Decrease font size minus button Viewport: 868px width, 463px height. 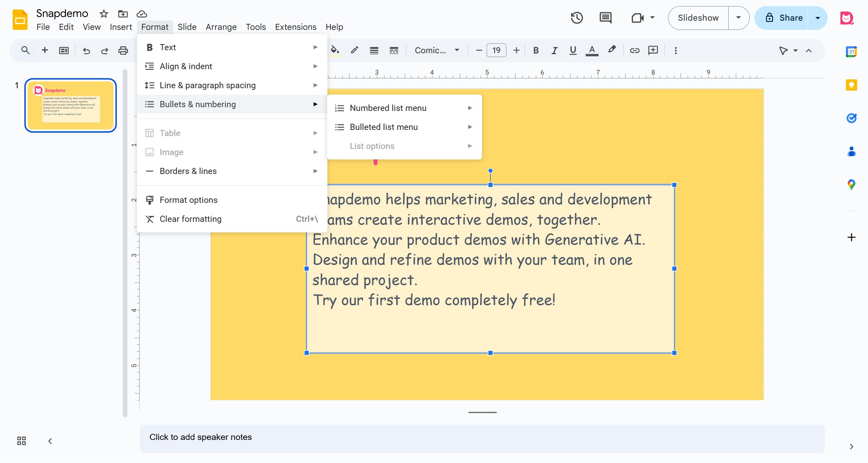click(x=479, y=51)
